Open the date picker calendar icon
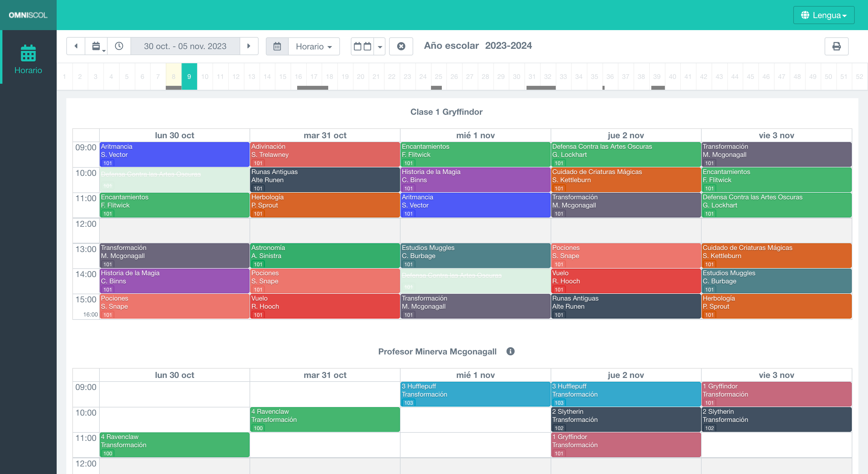 pos(95,46)
